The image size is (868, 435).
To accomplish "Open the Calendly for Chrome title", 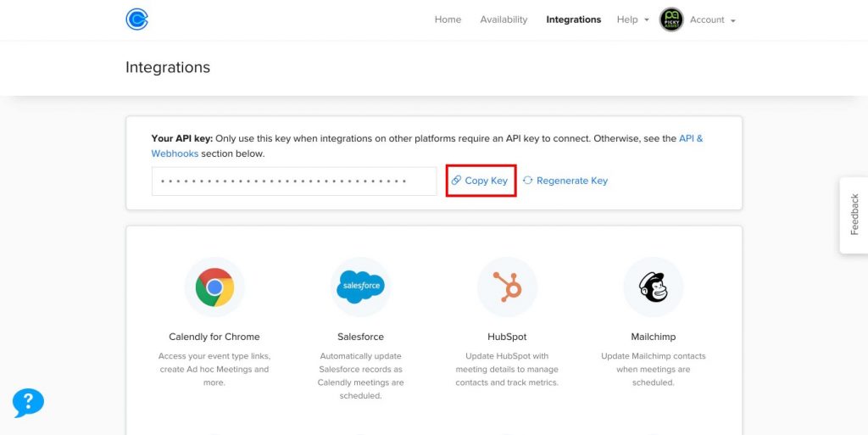I will click(x=214, y=337).
